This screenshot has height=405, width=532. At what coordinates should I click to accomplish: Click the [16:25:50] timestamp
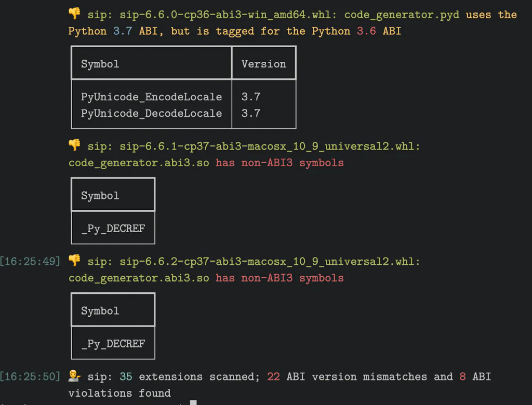click(30, 377)
